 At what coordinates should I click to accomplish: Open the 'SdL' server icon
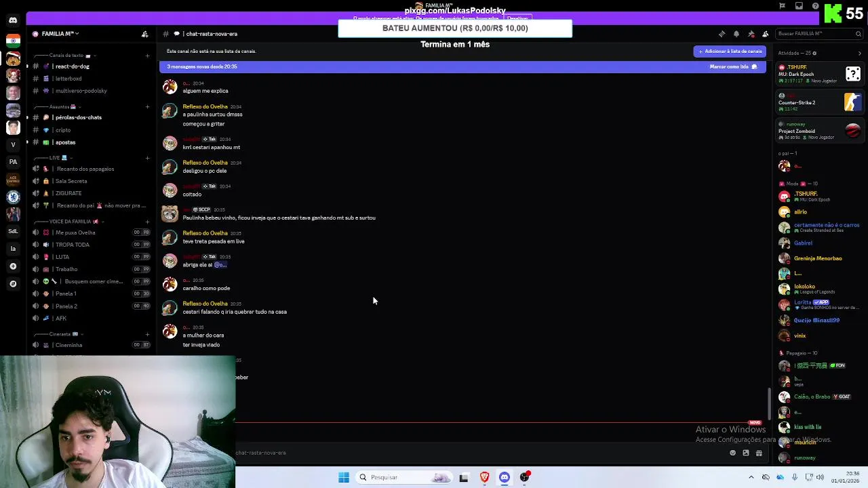click(13, 231)
